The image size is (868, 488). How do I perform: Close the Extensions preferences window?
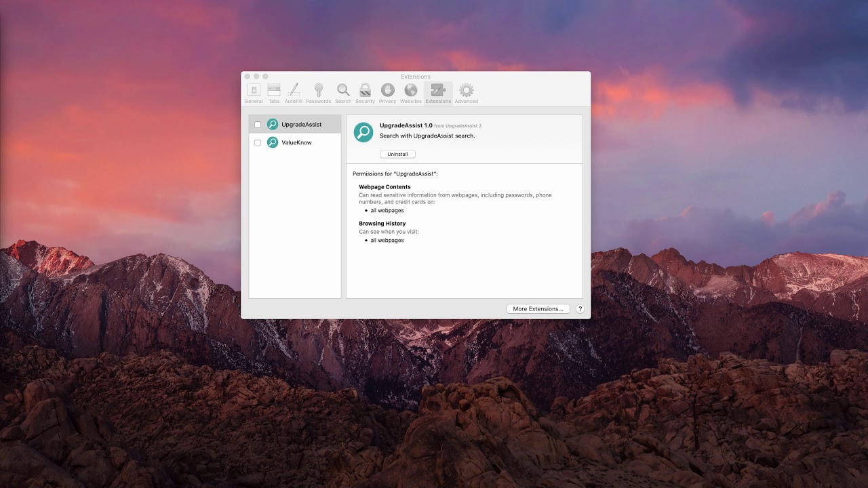(x=248, y=77)
